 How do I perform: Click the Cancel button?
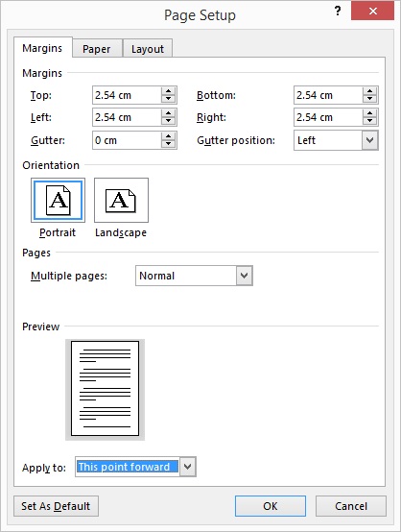click(351, 506)
